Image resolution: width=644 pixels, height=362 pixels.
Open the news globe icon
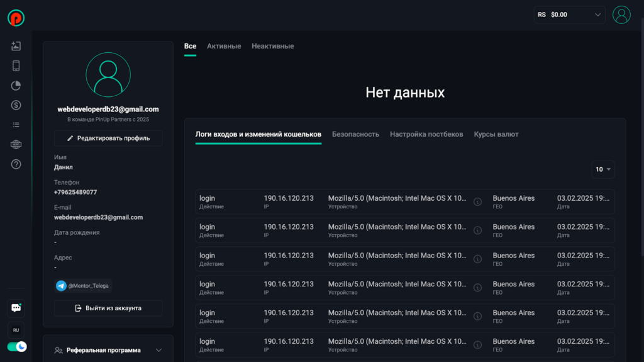tap(16, 144)
